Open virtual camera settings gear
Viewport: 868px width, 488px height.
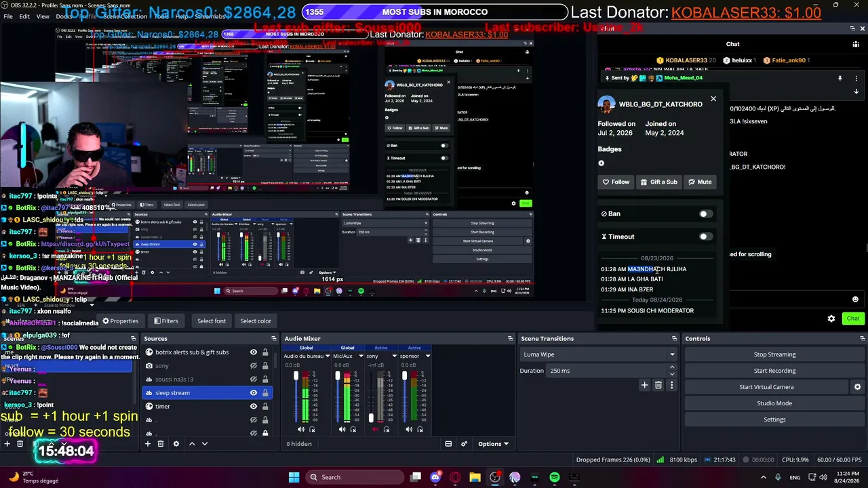point(857,387)
